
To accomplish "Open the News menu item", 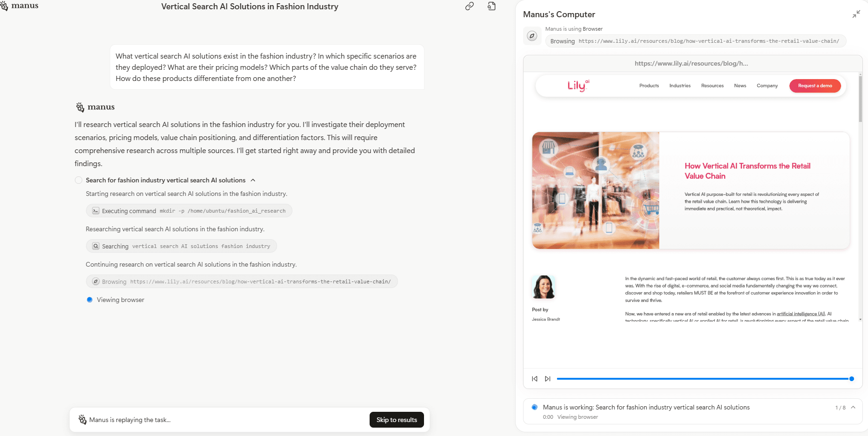I will [740, 86].
